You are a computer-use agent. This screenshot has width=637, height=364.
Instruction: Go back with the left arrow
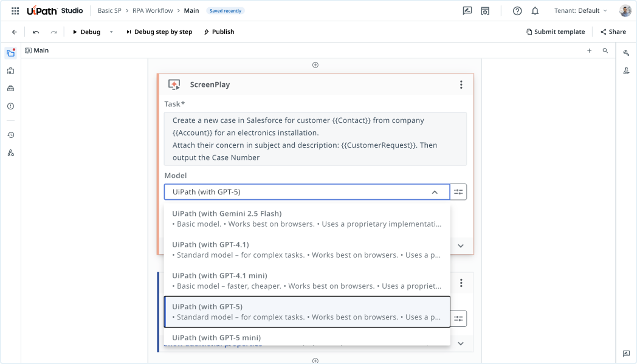(14, 32)
